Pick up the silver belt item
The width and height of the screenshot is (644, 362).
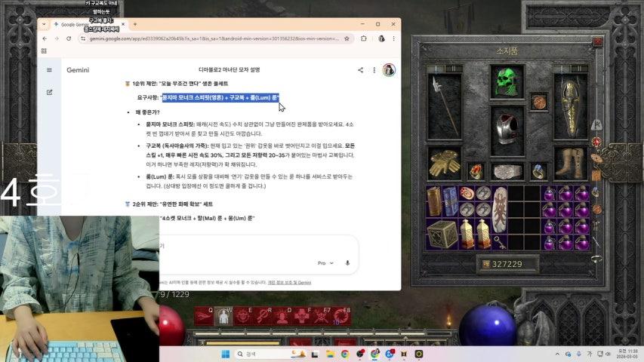click(507, 171)
